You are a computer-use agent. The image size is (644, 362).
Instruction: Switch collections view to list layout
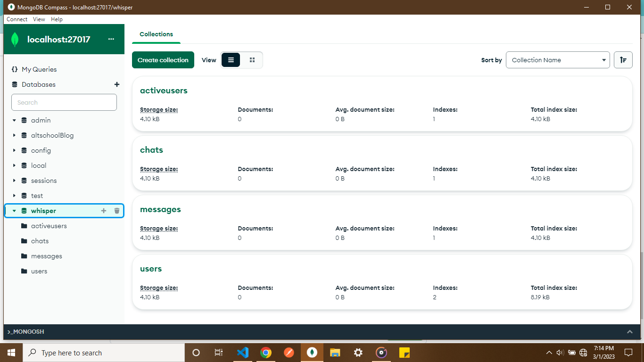[x=231, y=60]
